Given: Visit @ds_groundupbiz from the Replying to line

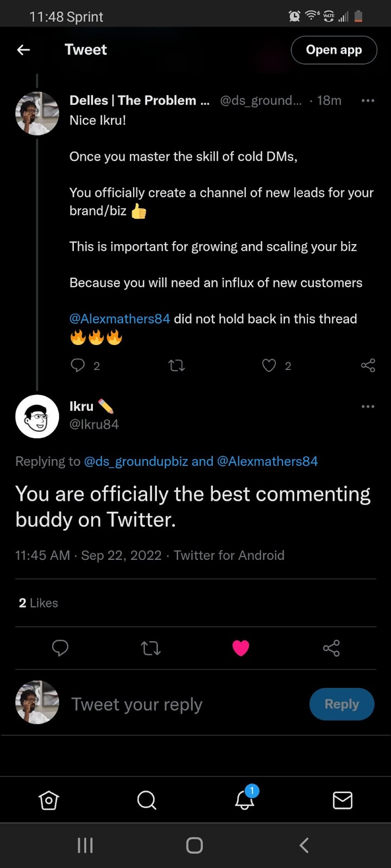Looking at the screenshot, I should 136,462.
